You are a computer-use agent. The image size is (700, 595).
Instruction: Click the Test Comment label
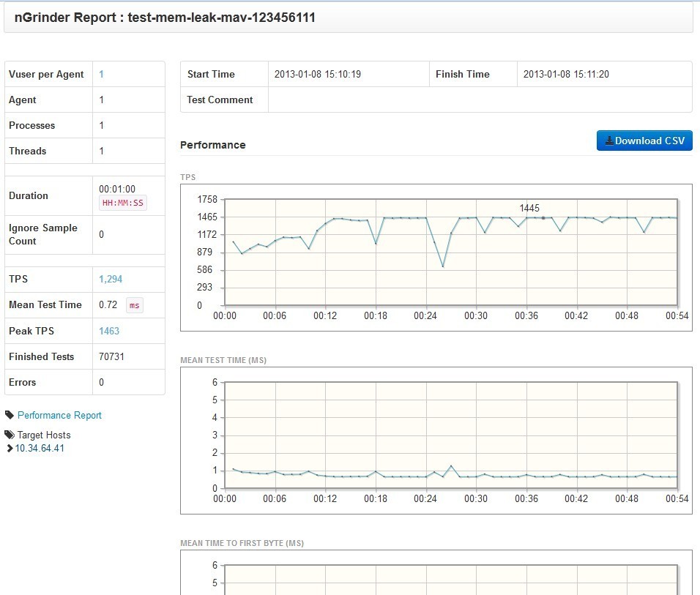[x=220, y=100]
